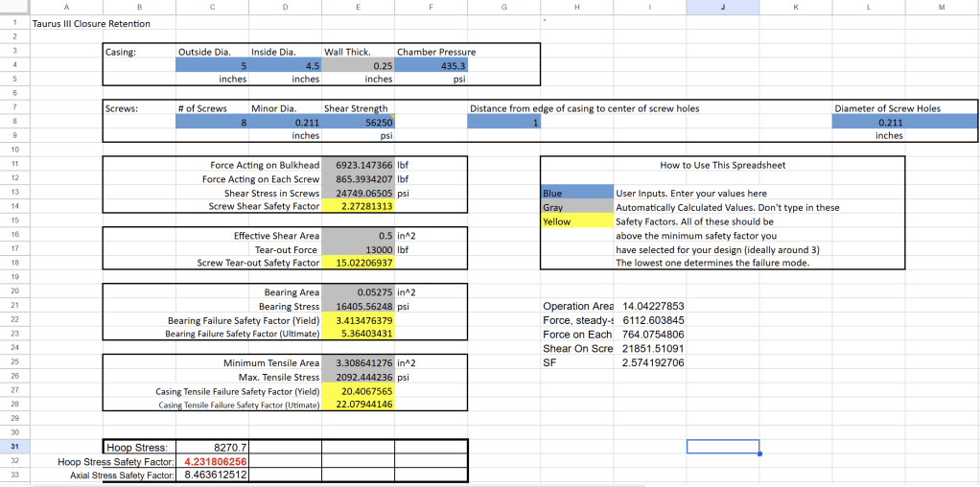Select the red Hoop Stress Safety Factor value
This screenshot has width=980, height=487.
pyautogui.click(x=213, y=461)
